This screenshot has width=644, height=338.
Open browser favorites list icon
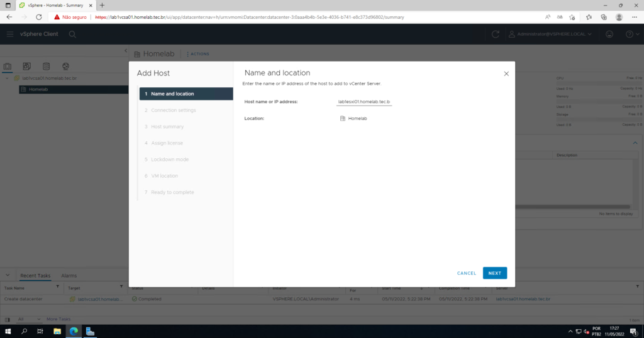coord(589,17)
